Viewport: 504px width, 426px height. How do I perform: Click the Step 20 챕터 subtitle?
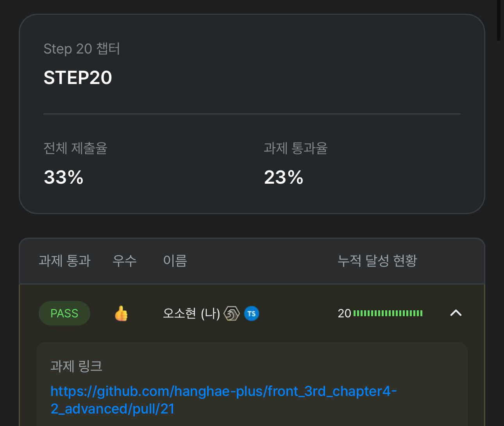click(82, 49)
